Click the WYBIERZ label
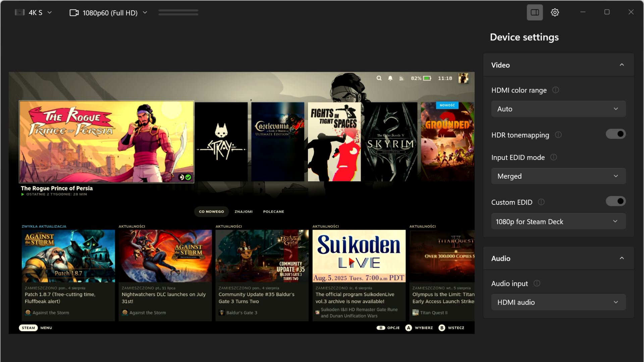 [x=424, y=328]
